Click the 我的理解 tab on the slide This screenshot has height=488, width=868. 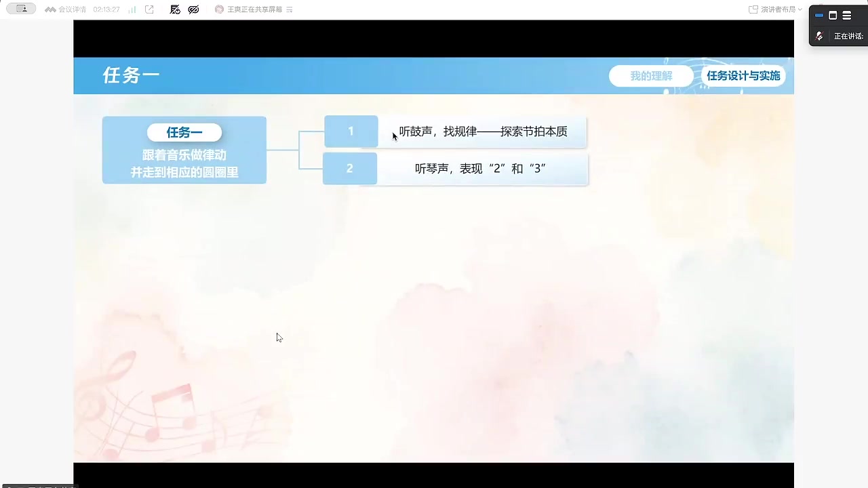point(651,76)
